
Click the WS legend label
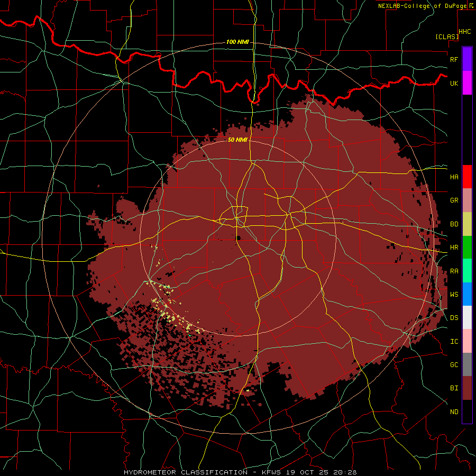454,295
